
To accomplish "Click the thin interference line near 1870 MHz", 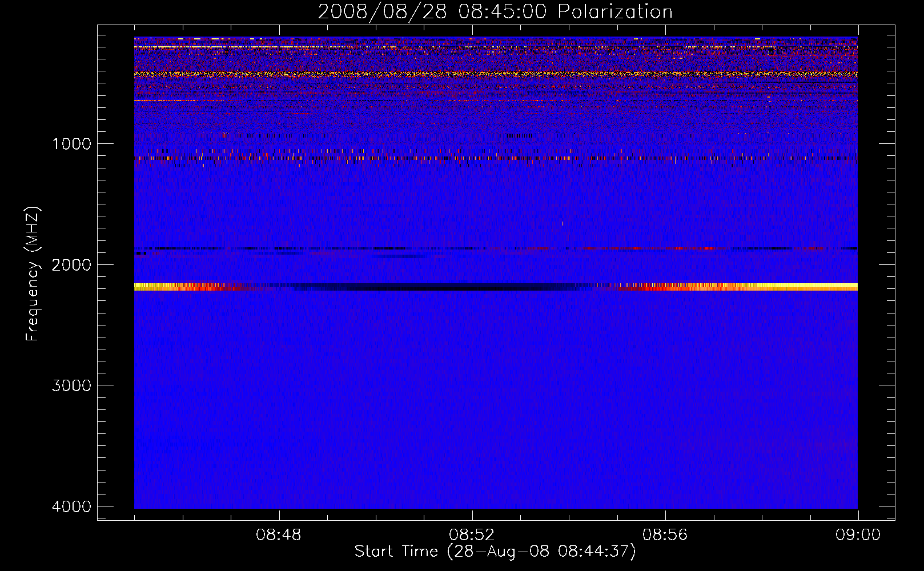I will (x=496, y=248).
